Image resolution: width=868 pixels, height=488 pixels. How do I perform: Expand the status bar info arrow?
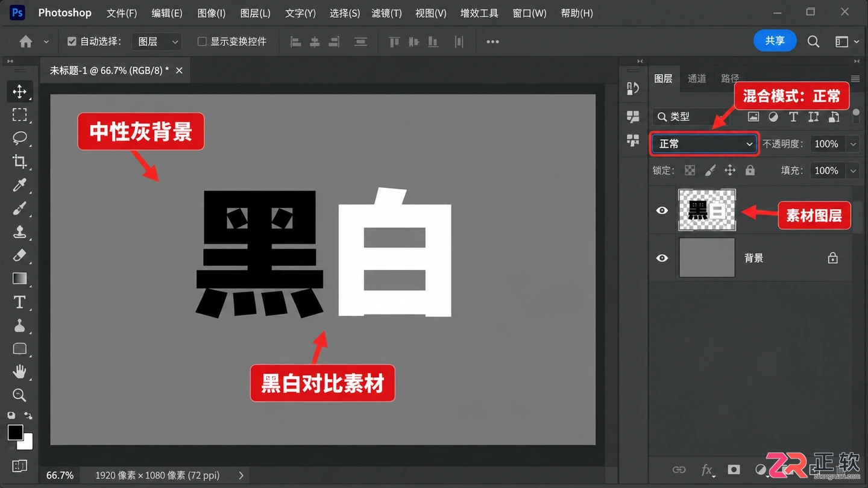tap(241, 475)
